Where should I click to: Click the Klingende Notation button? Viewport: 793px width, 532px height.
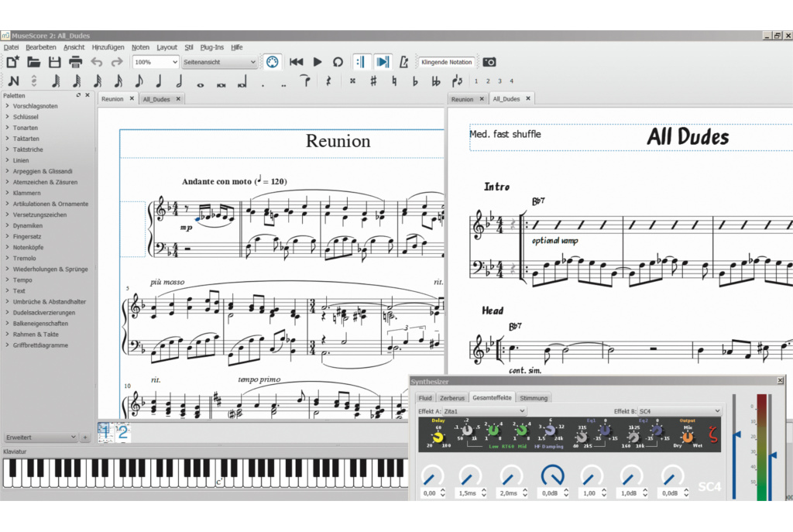447,62
